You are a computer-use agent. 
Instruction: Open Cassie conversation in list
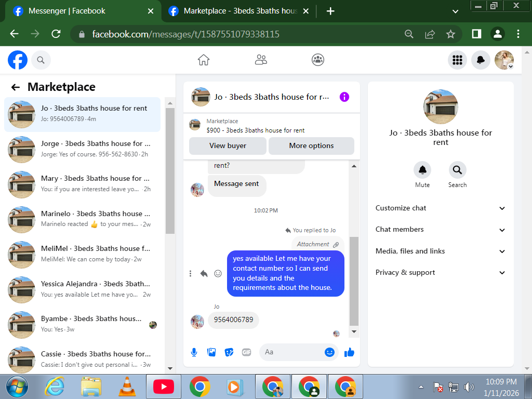[x=82, y=360]
